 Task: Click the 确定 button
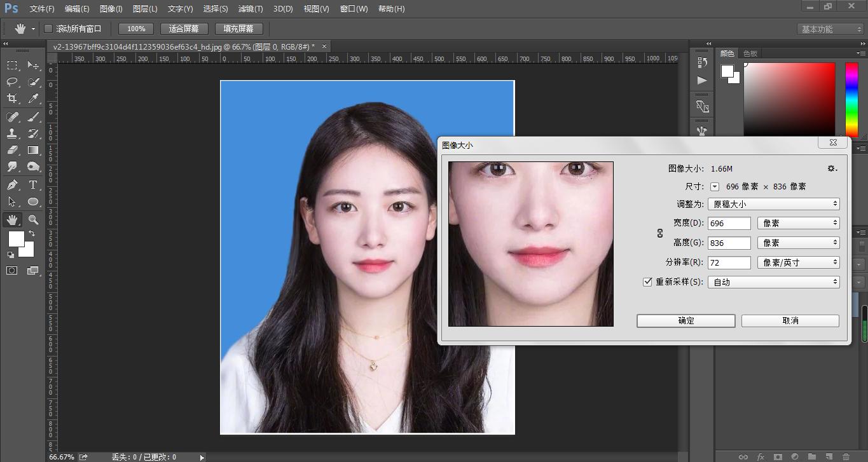pyautogui.click(x=685, y=321)
